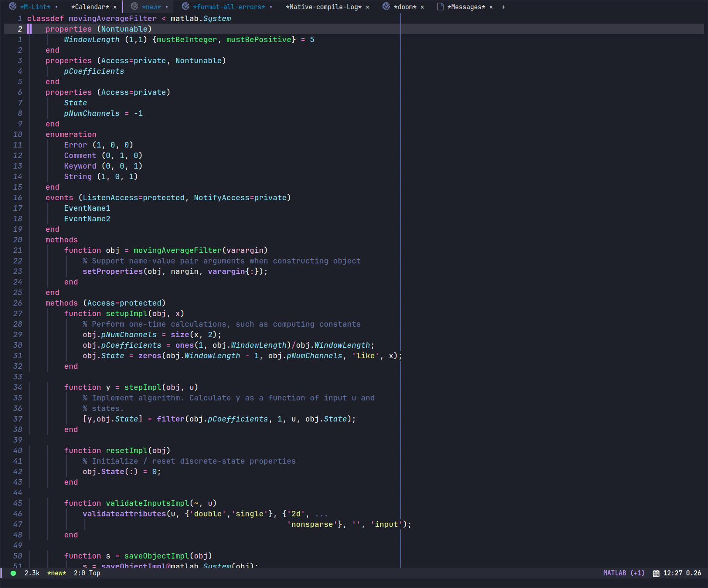The height and width of the screenshot is (588, 708).
Task: Click the calendar icon in the modeline
Action: (x=656, y=573)
